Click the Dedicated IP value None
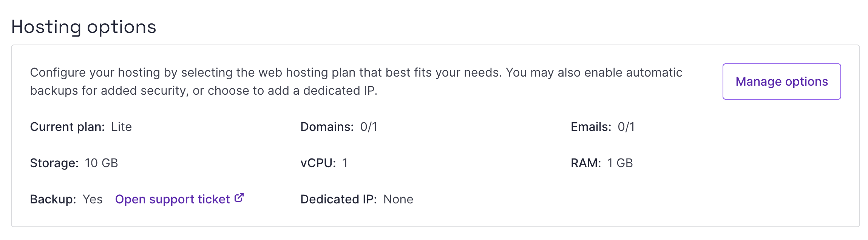The width and height of the screenshot is (868, 240). (x=398, y=199)
